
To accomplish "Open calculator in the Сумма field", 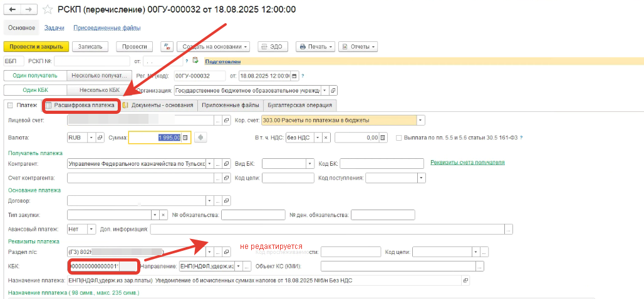I will (185, 138).
